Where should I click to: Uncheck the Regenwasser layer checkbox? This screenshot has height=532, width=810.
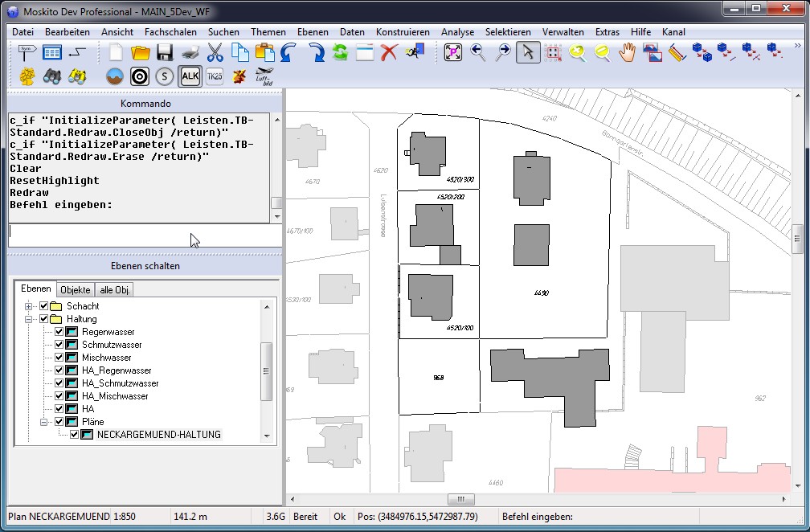[x=59, y=332]
